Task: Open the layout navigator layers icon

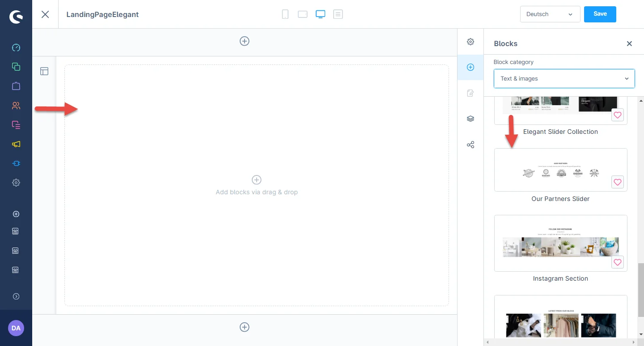Action: pyautogui.click(x=470, y=119)
